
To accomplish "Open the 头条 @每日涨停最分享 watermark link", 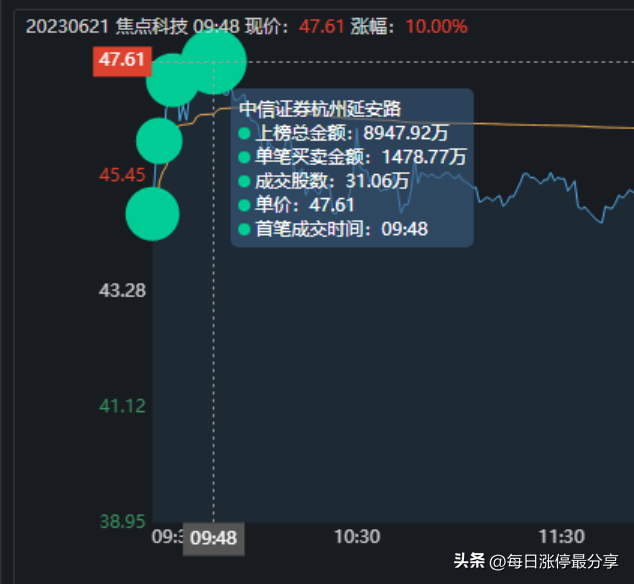I will coord(536,561).
